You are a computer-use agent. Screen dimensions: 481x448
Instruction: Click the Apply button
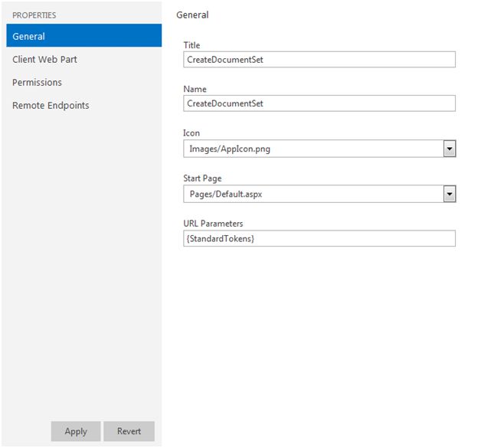pyautogui.click(x=76, y=431)
